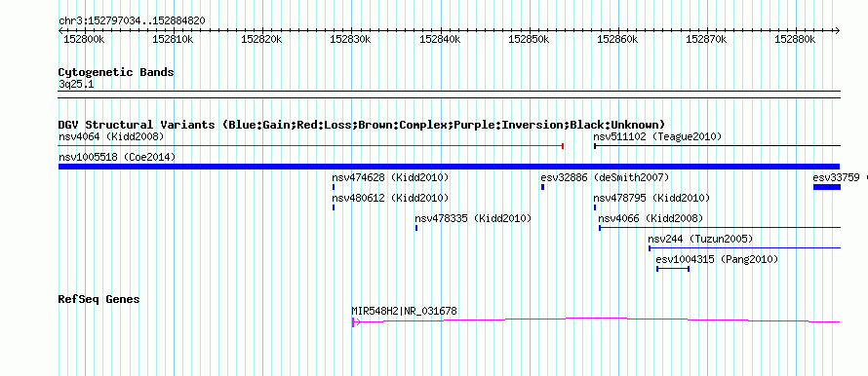Click the blue esv33759 variant block
Image resolution: width=868 pixels, height=376 pixels.
(826, 187)
